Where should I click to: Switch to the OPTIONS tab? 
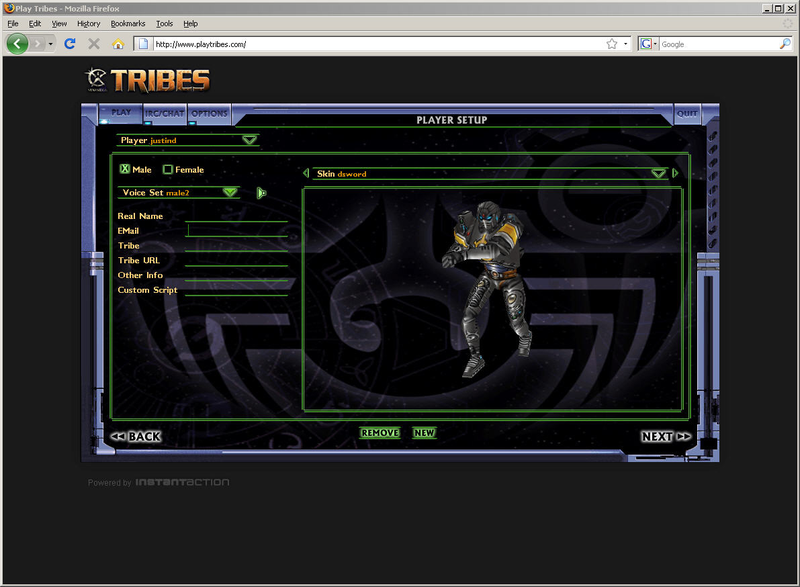[x=209, y=113]
